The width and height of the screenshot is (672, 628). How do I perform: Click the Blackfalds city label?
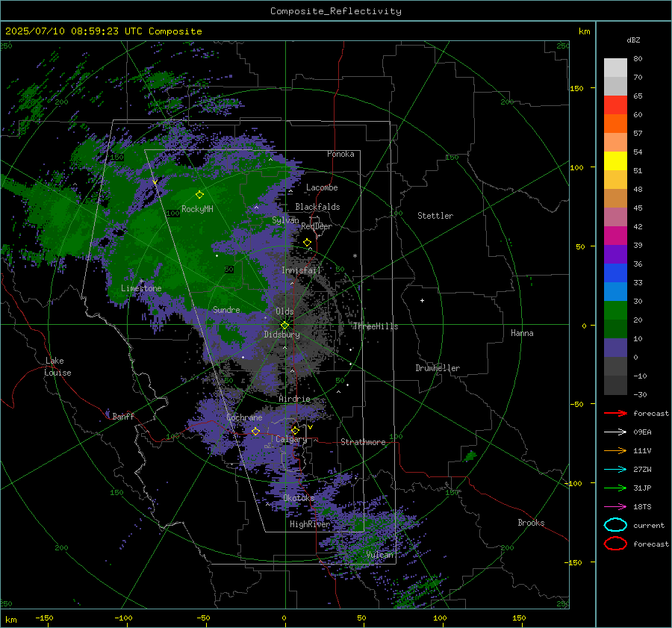[317, 207]
